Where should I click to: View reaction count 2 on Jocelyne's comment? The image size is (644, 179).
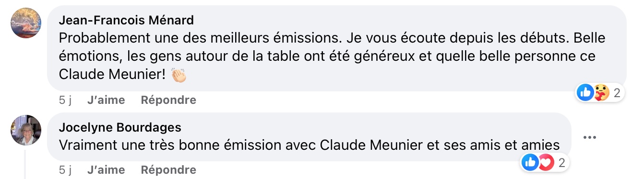tap(561, 164)
